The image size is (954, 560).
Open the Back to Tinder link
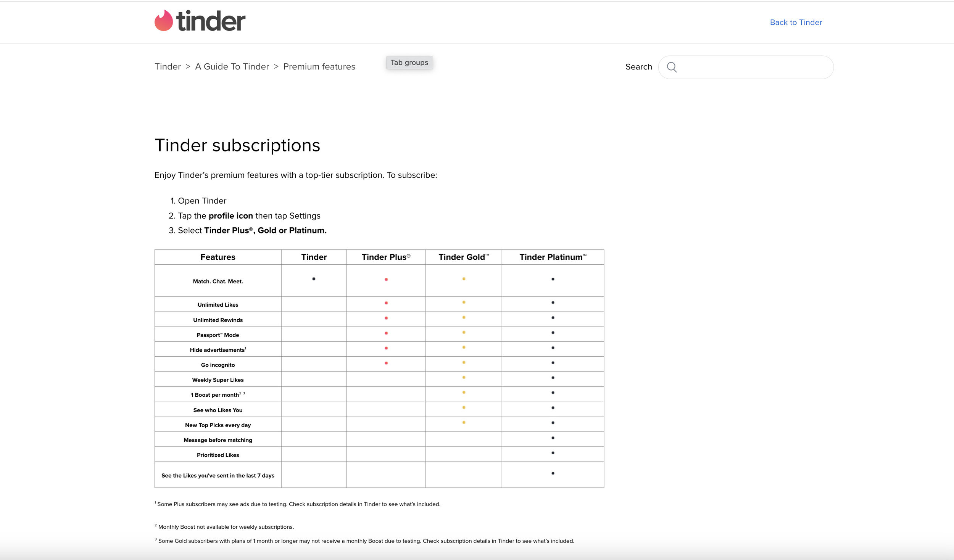point(796,23)
